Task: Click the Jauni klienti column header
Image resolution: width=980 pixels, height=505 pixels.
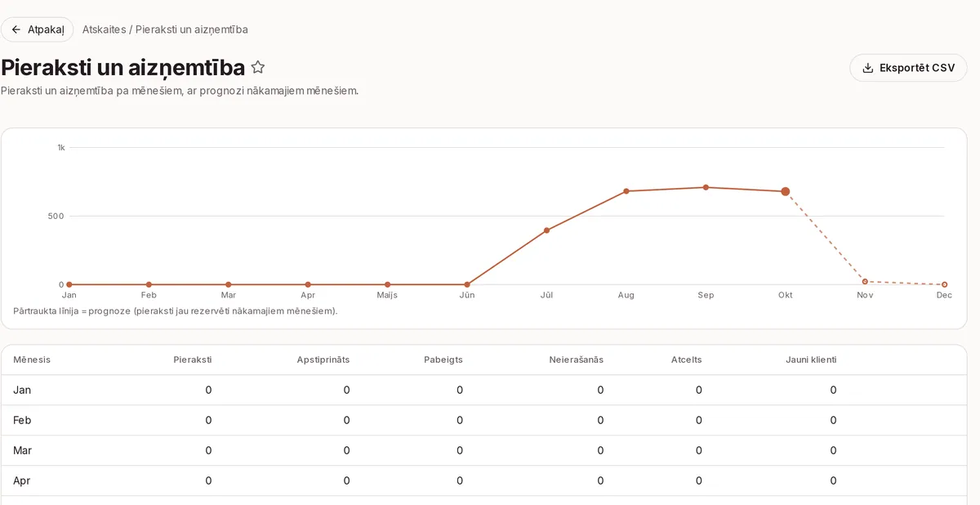Action: coord(811,360)
